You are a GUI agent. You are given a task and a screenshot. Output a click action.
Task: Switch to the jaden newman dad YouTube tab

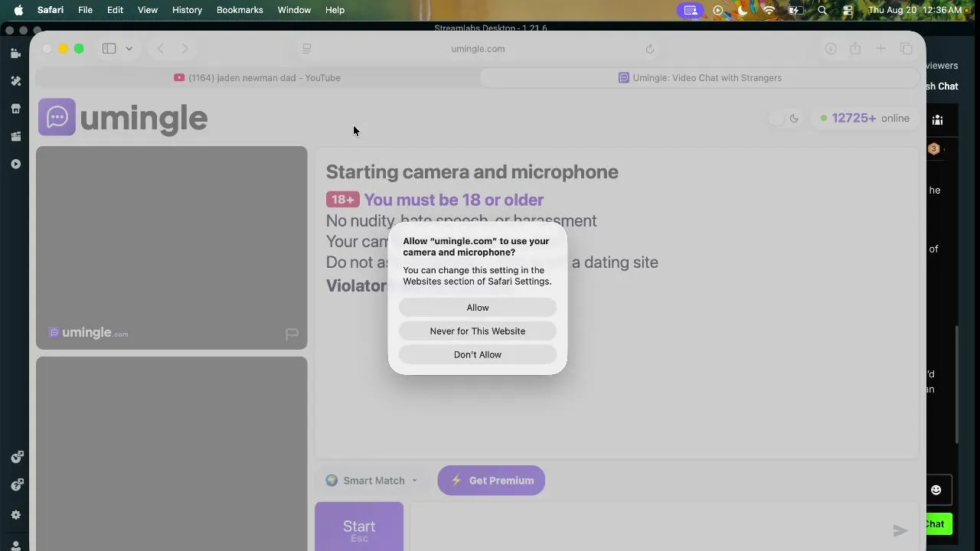pyautogui.click(x=257, y=78)
